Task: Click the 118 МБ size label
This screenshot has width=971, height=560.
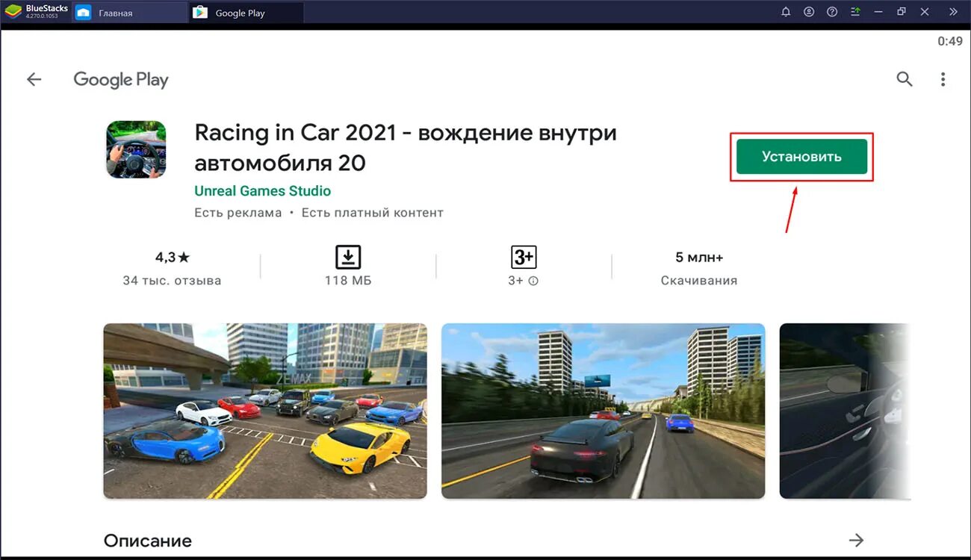Action: pos(348,281)
